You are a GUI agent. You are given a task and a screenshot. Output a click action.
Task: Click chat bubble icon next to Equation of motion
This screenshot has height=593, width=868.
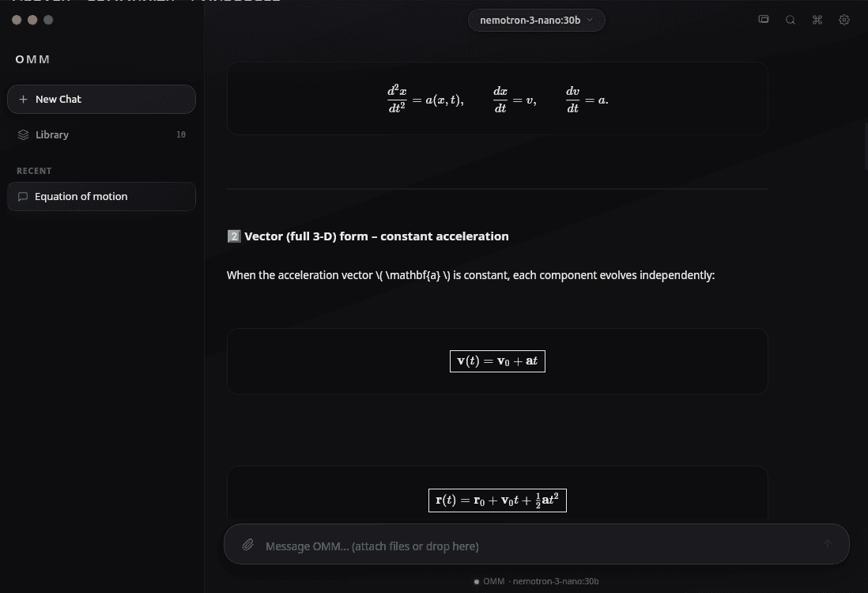[23, 196]
